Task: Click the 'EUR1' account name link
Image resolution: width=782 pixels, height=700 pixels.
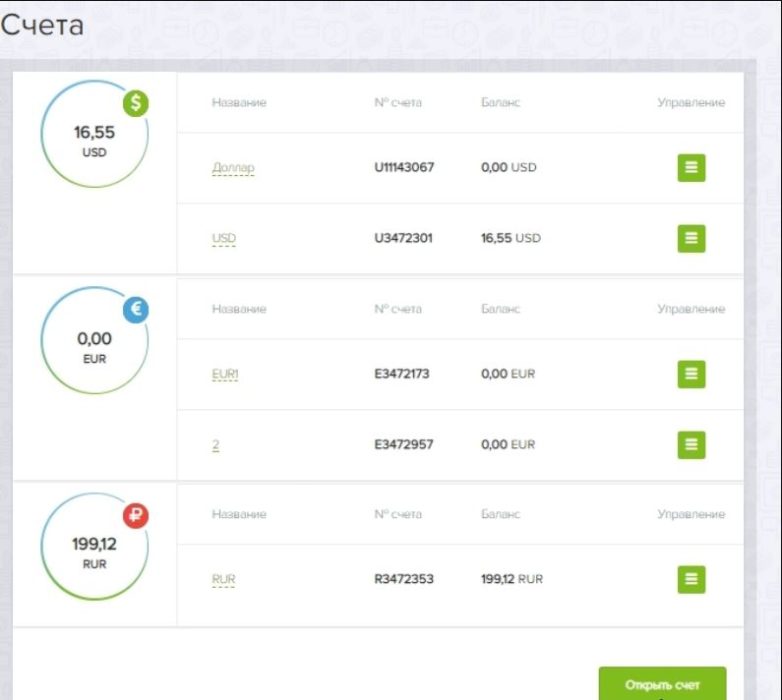Action: click(226, 374)
